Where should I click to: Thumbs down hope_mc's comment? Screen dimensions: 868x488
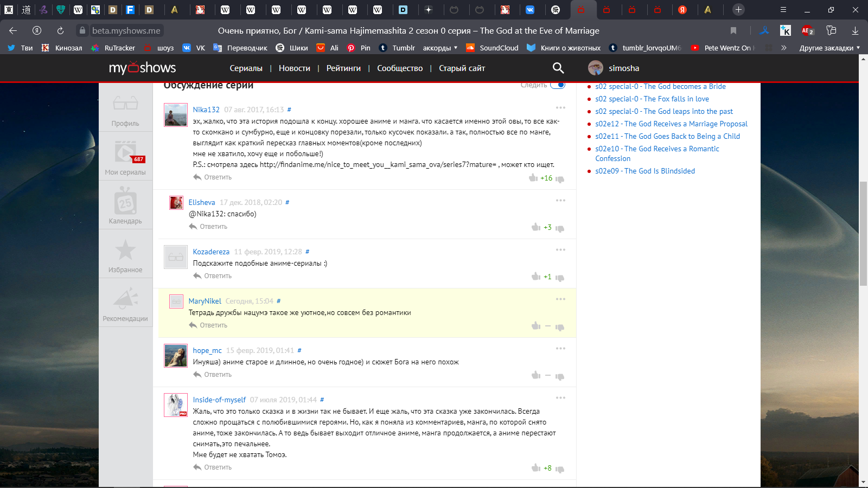pyautogui.click(x=560, y=376)
